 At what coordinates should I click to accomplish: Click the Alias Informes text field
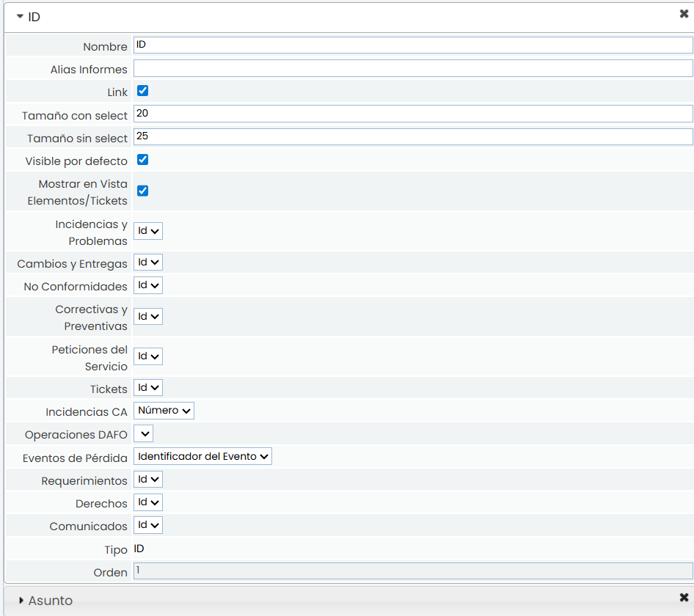coord(413,69)
